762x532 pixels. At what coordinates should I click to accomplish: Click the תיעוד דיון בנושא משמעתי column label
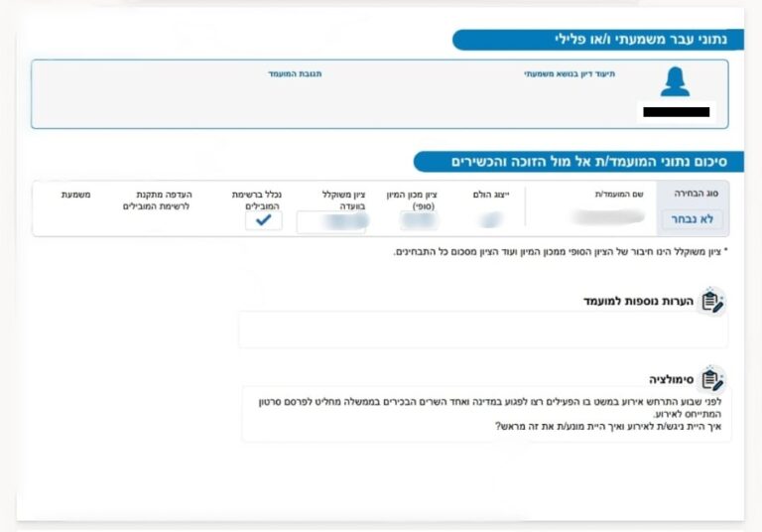[570, 73]
